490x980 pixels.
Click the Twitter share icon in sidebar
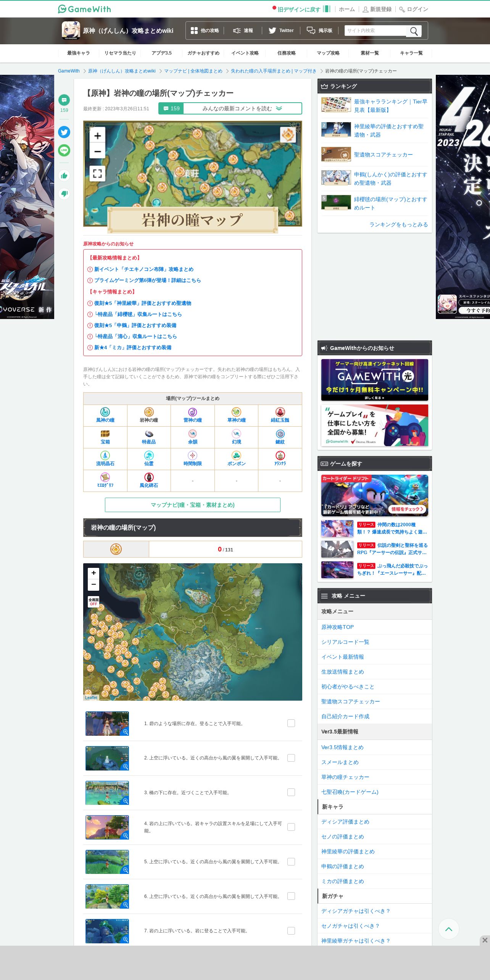[64, 132]
